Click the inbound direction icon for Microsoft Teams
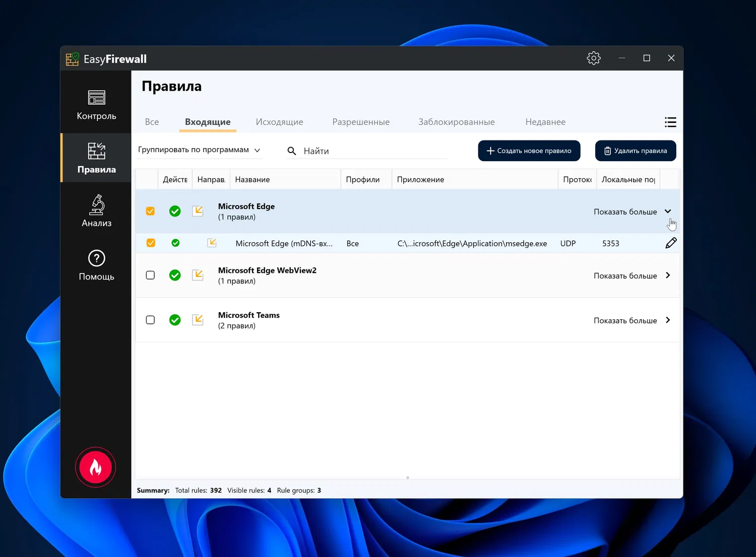The height and width of the screenshot is (557, 756). click(x=198, y=320)
